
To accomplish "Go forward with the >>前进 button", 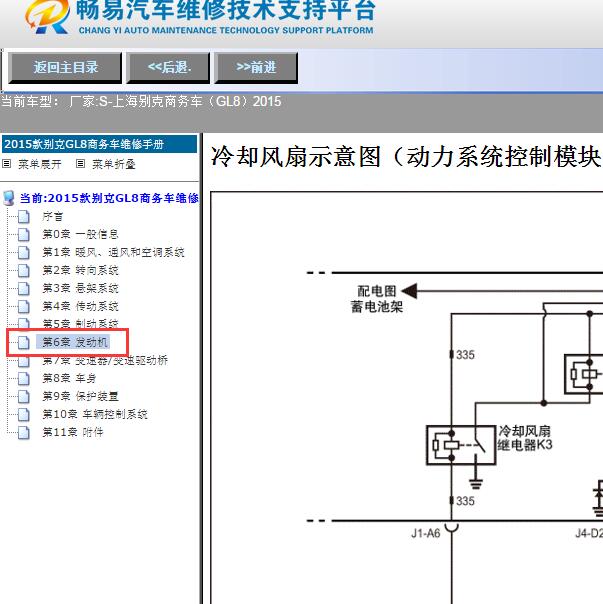I will point(256,68).
